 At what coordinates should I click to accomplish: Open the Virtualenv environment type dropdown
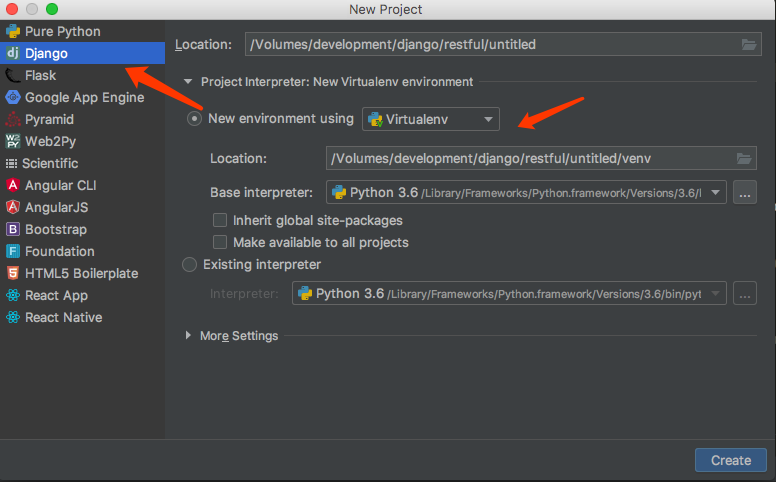tap(431, 119)
